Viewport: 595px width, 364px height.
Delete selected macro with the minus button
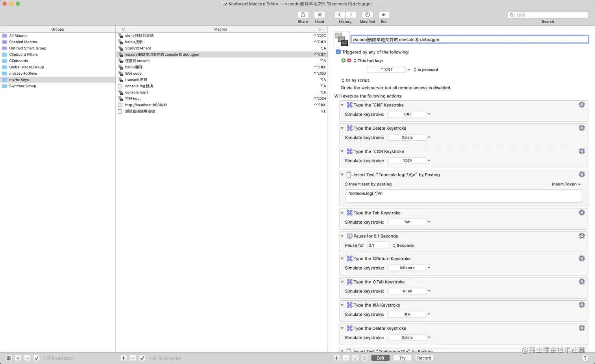click(133, 358)
